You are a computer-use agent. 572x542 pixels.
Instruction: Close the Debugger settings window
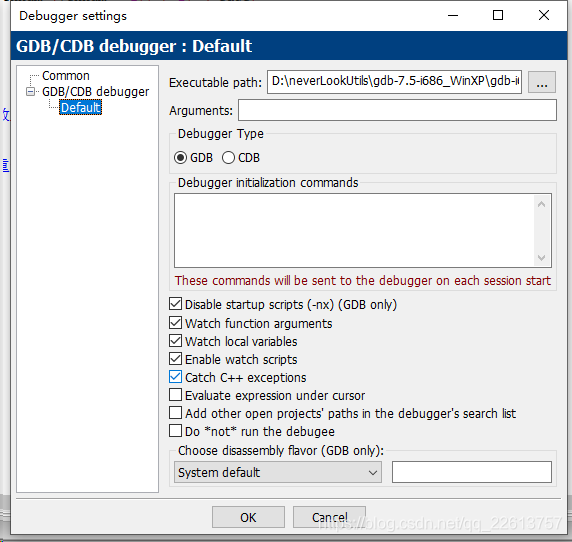click(x=544, y=16)
